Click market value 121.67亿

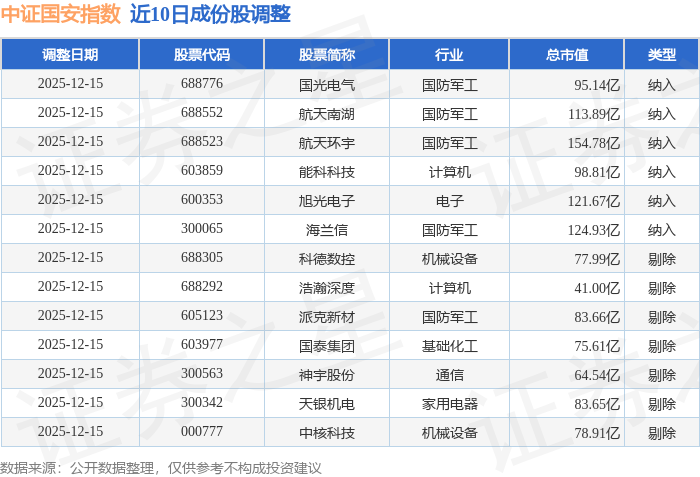click(594, 201)
